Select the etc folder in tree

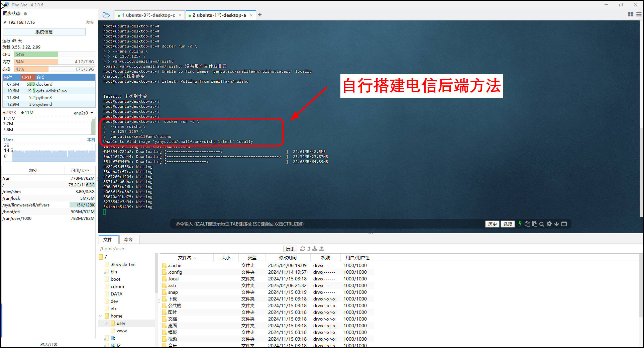pos(114,309)
